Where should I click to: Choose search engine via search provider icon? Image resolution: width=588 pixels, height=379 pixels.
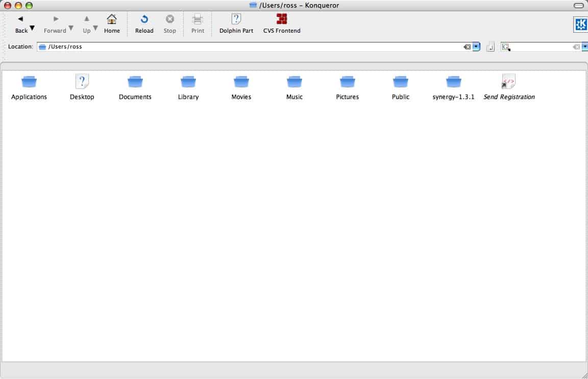(x=505, y=47)
